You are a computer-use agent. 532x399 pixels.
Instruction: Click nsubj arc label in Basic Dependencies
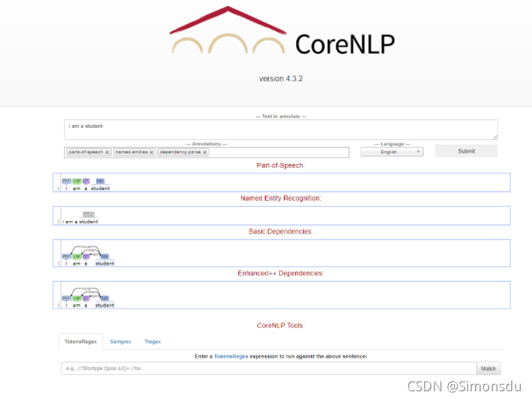pos(86,246)
